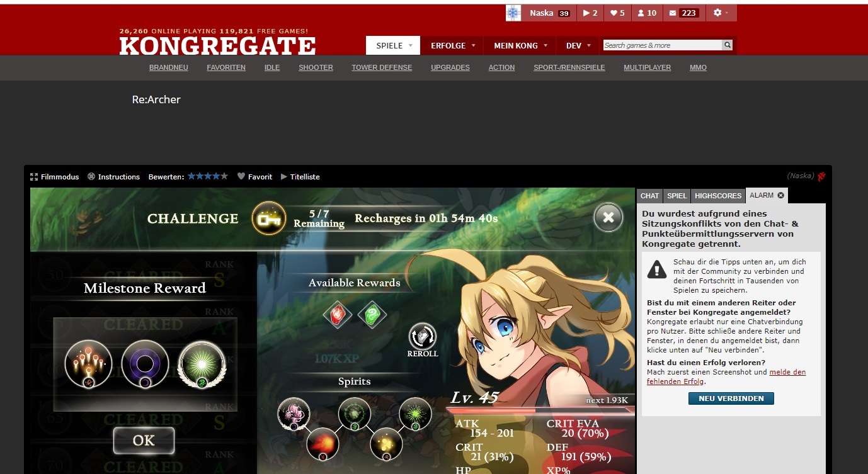Screen dimensions: 868x474
Task: Close the Challenge panel with the X button
Action: [x=608, y=218]
